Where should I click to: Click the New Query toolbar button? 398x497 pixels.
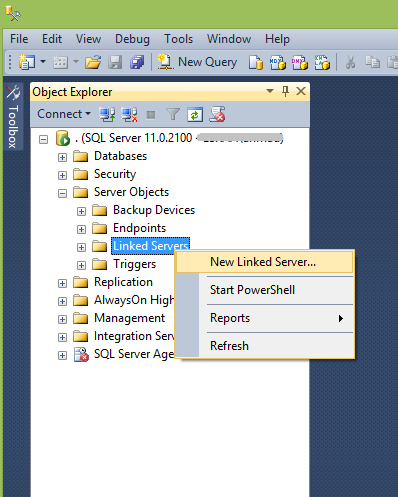197,62
